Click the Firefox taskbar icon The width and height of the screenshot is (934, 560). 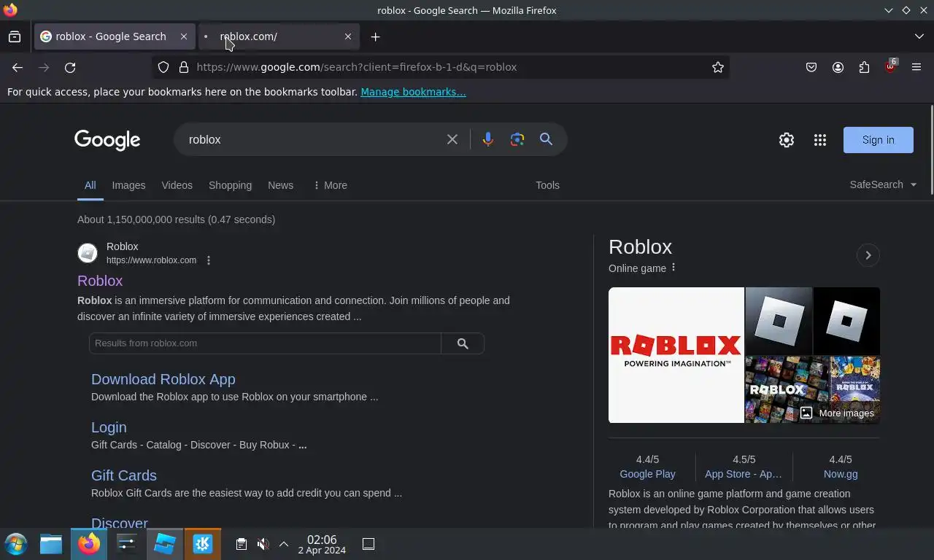point(89,544)
